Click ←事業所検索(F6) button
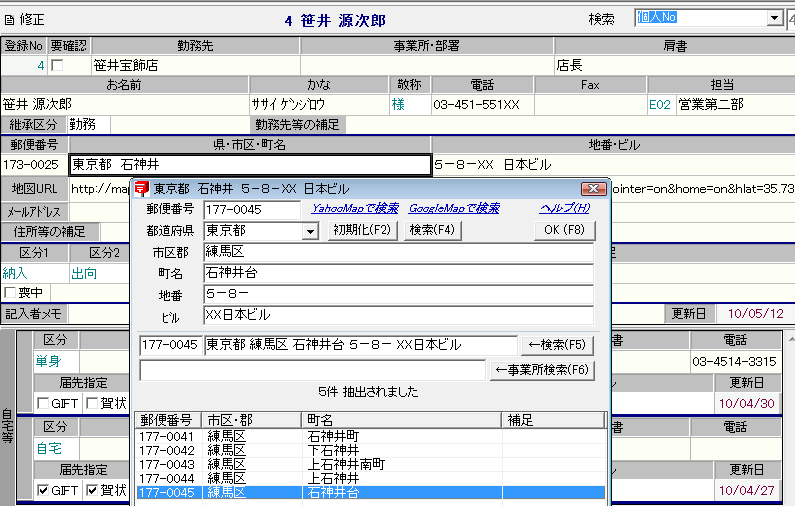The width and height of the screenshot is (795, 506). click(x=541, y=370)
